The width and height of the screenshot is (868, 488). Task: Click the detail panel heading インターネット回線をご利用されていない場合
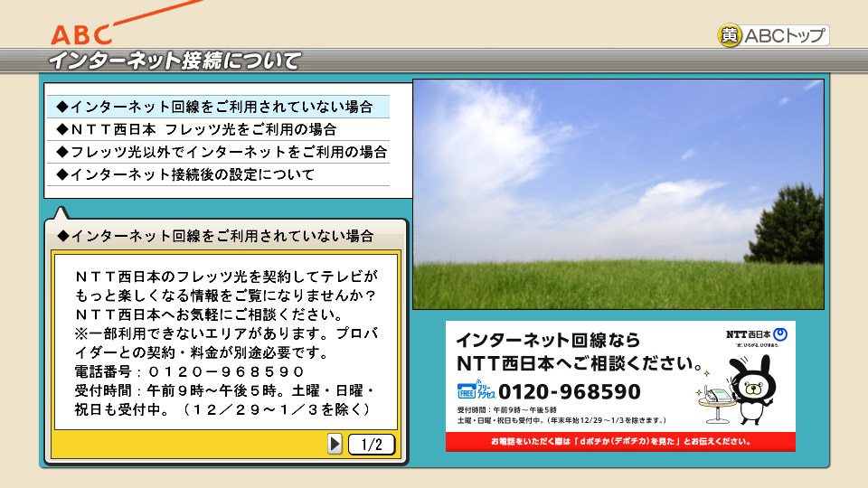pyautogui.click(x=216, y=236)
